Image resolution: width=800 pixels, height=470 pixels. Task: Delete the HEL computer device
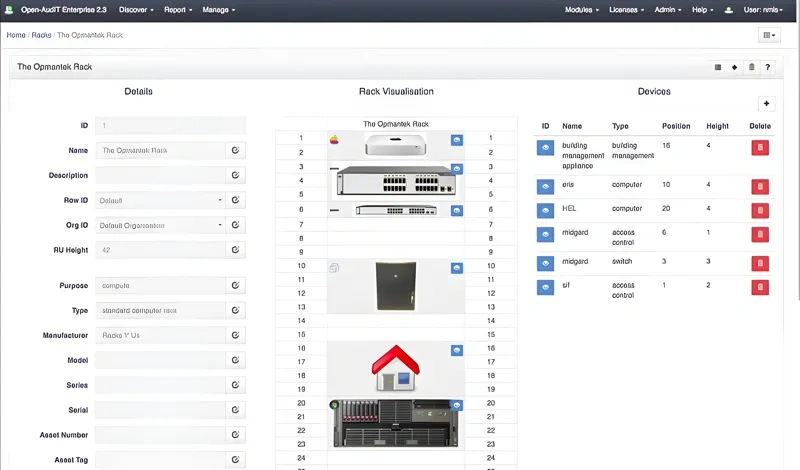(x=760, y=210)
